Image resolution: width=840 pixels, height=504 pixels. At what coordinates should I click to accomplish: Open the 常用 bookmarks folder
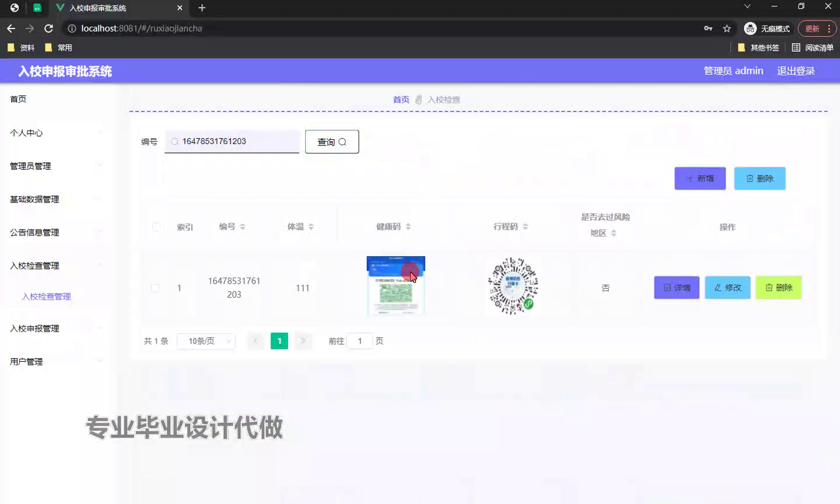58,48
